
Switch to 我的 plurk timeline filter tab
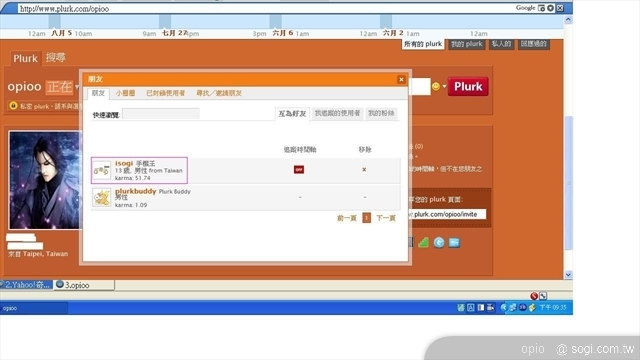tap(467, 44)
